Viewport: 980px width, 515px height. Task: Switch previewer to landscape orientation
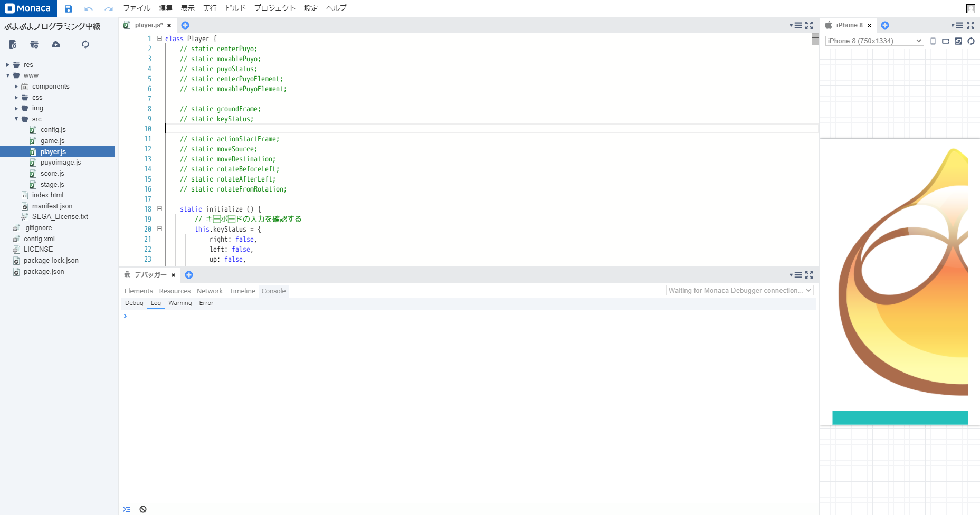click(x=945, y=41)
